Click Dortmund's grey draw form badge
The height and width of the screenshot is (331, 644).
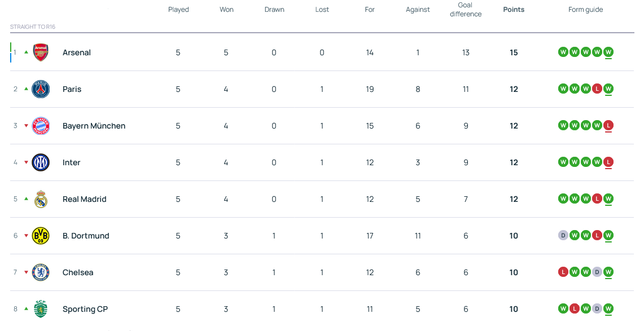pyautogui.click(x=563, y=236)
